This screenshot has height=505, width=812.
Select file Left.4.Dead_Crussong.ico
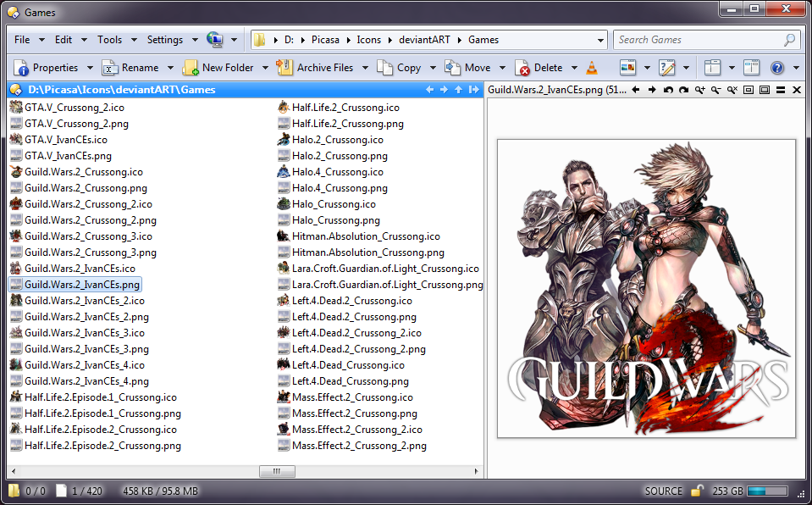(x=341, y=365)
